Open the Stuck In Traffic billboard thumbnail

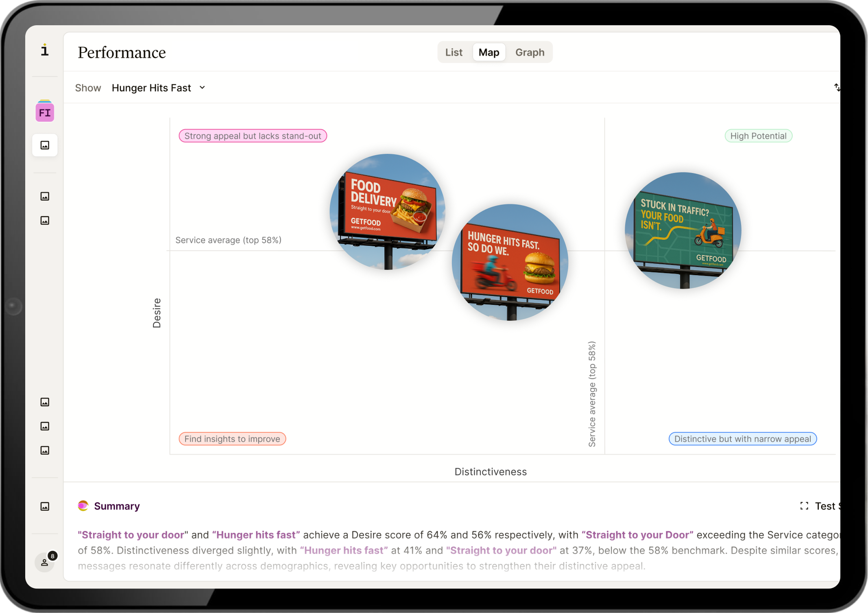(x=683, y=231)
